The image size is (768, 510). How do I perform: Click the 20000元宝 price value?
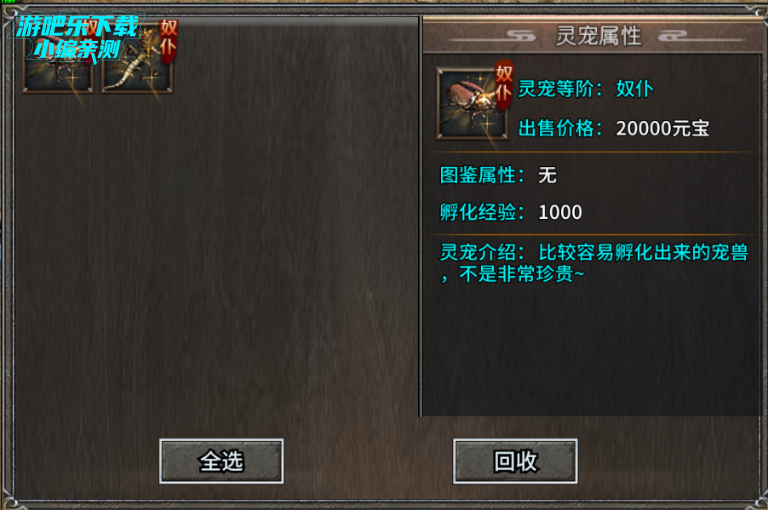(x=663, y=128)
